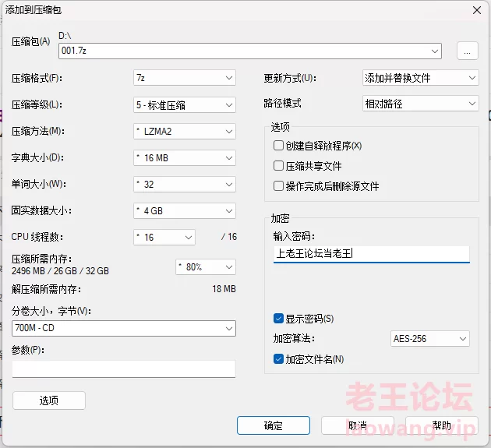
Task: Click the 确定 confirm button
Action: coord(273,425)
